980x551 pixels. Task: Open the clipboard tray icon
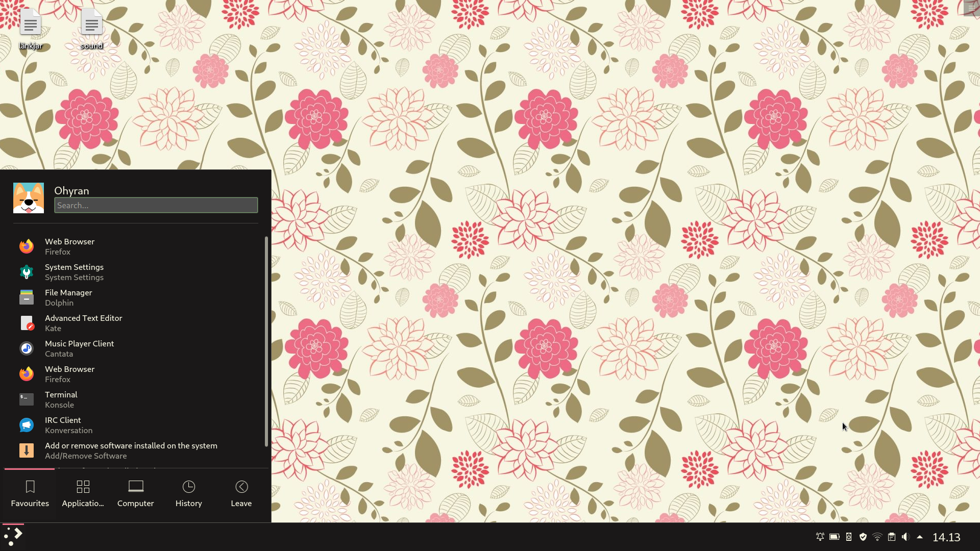click(892, 537)
